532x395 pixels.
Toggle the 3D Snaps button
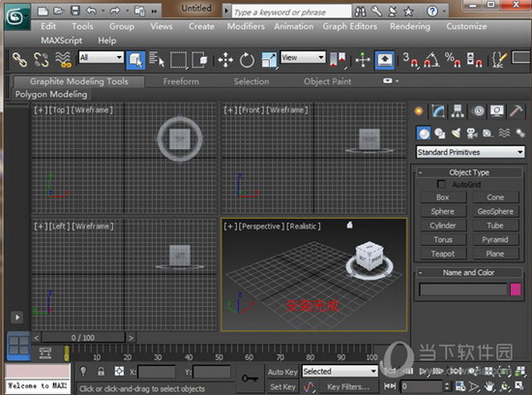pos(410,60)
